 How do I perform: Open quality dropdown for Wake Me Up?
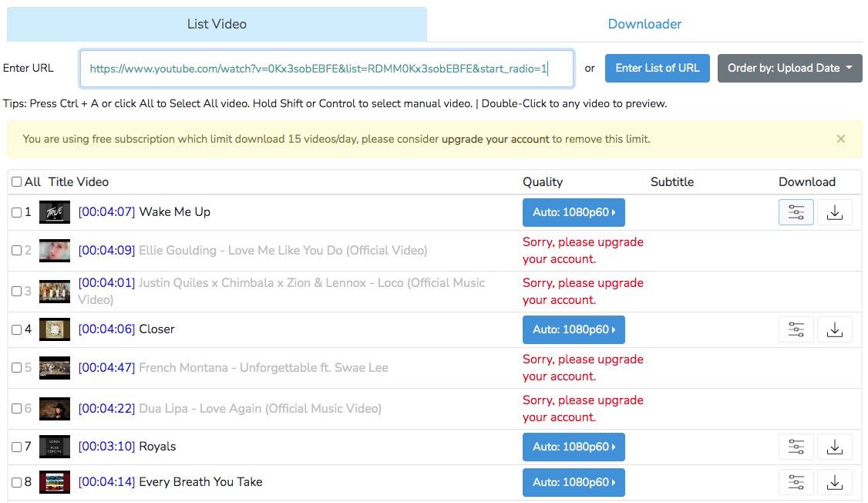coord(574,212)
